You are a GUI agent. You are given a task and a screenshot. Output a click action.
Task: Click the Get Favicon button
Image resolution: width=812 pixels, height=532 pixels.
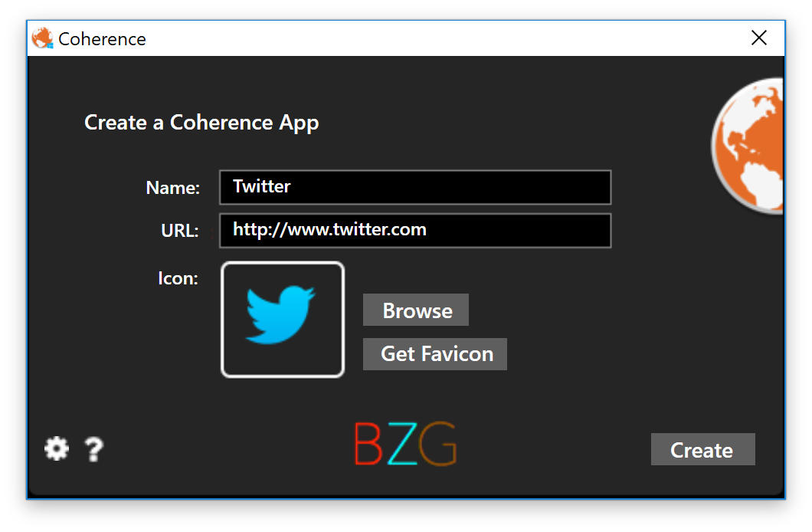(435, 354)
